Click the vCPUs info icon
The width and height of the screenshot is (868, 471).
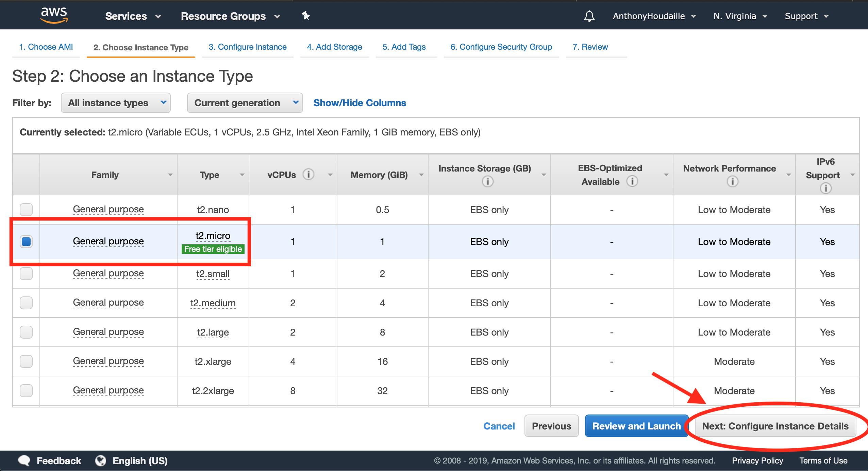308,175
